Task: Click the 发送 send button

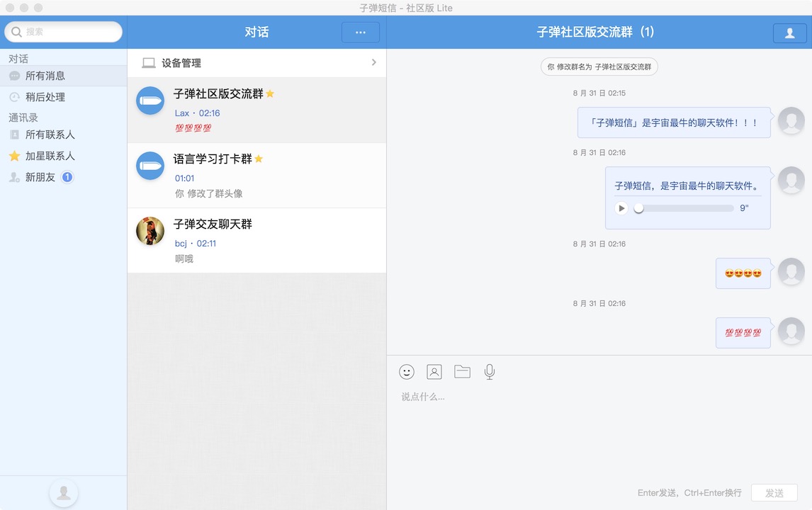Action: (774, 493)
